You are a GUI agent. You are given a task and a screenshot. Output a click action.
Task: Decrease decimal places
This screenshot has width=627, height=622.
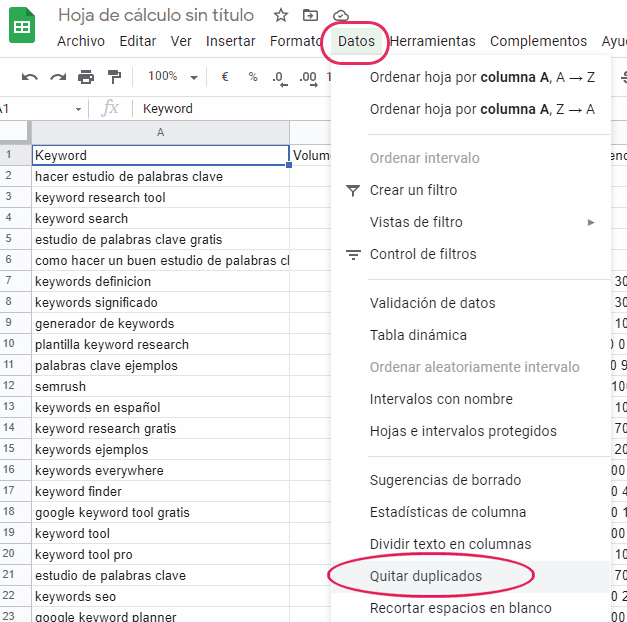pos(280,78)
